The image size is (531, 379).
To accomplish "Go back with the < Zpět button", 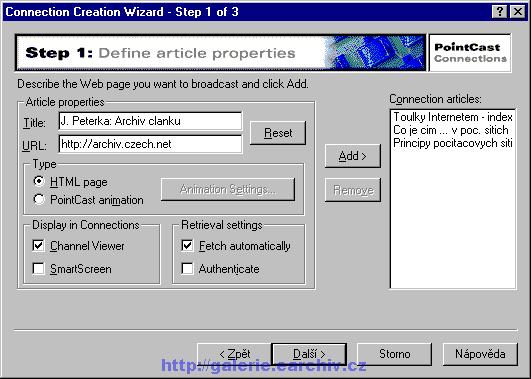I will point(234,354).
